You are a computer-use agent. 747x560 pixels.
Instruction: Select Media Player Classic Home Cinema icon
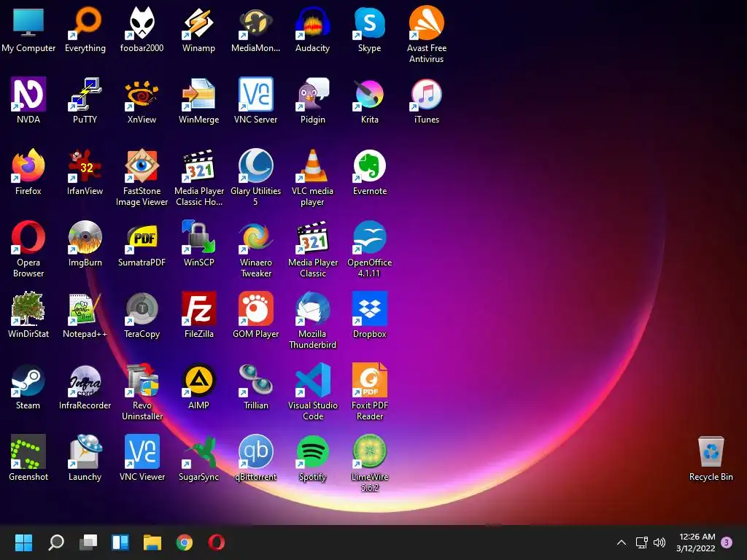[198, 166]
